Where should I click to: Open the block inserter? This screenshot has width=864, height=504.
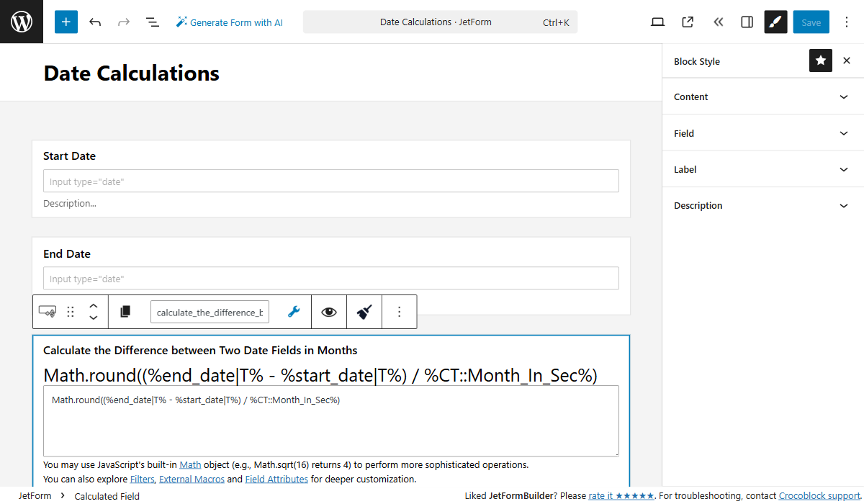coord(66,22)
